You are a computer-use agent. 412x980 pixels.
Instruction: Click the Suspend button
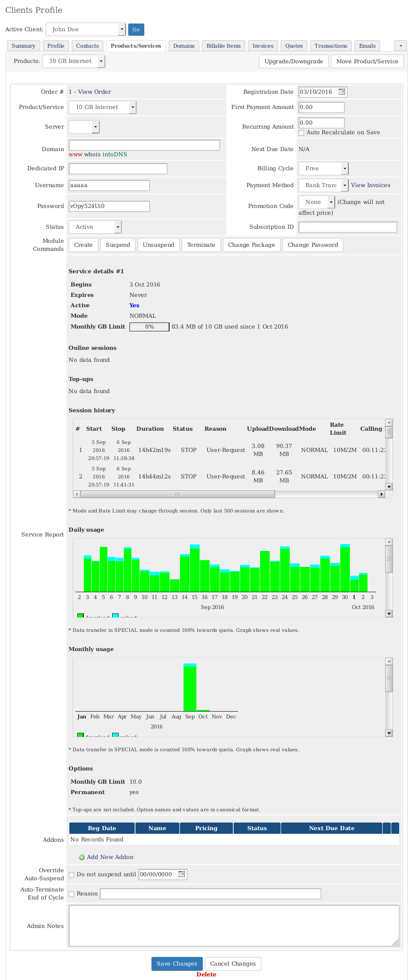click(x=118, y=245)
